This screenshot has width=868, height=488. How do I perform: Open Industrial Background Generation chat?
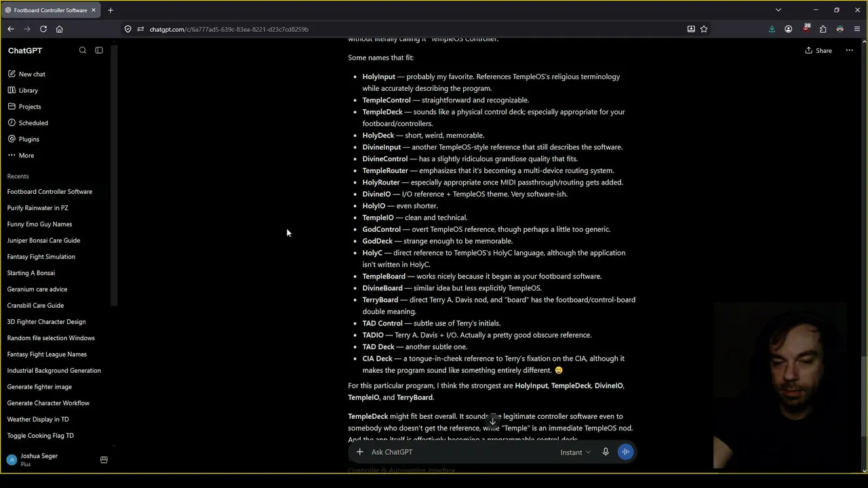click(x=54, y=371)
